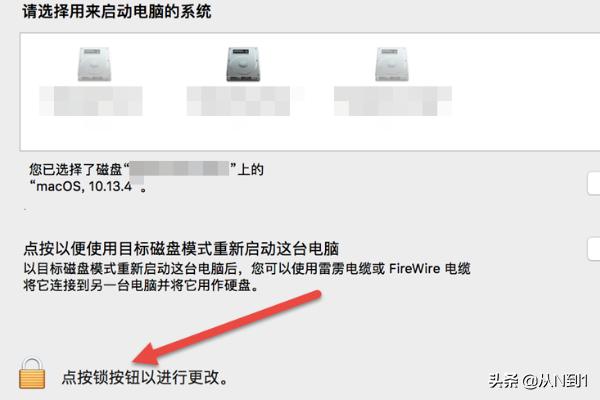
Task: Select the first startup disk icon
Action: [94, 64]
